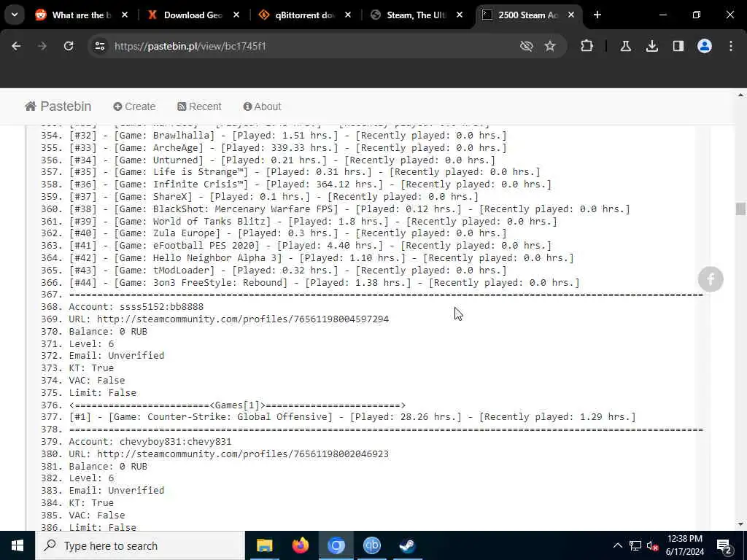The image size is (747, 560).
Task: Open File Explorer from the taskbar
Action: pos(264,545)
